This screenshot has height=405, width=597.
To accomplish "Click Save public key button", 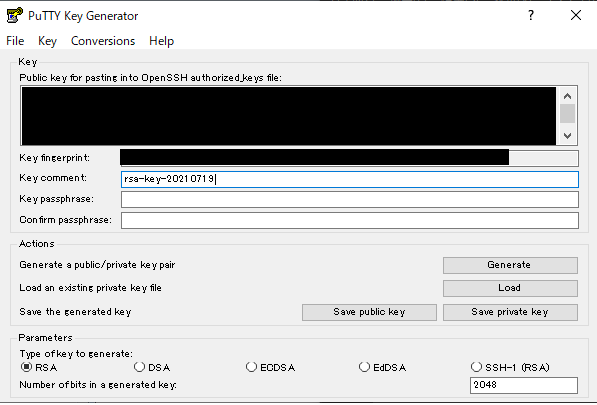I will pos(369,312).
